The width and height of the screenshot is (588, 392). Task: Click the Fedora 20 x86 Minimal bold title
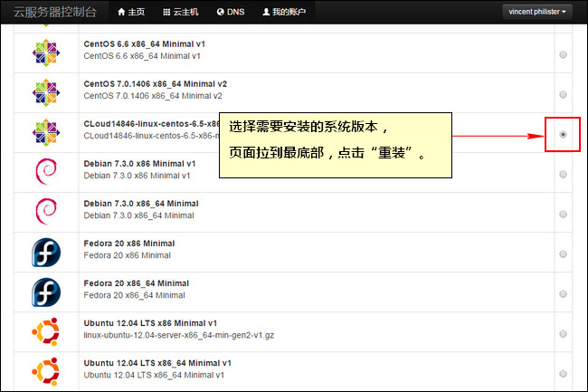click(129, 244)
